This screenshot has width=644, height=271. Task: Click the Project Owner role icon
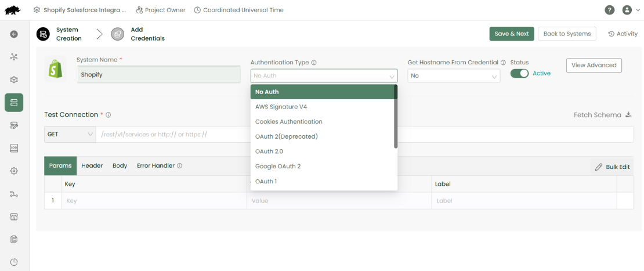(x=139, y=10)
